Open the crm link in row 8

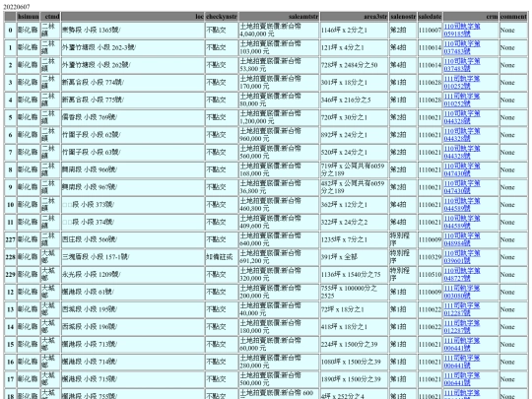tap(462, 169)
